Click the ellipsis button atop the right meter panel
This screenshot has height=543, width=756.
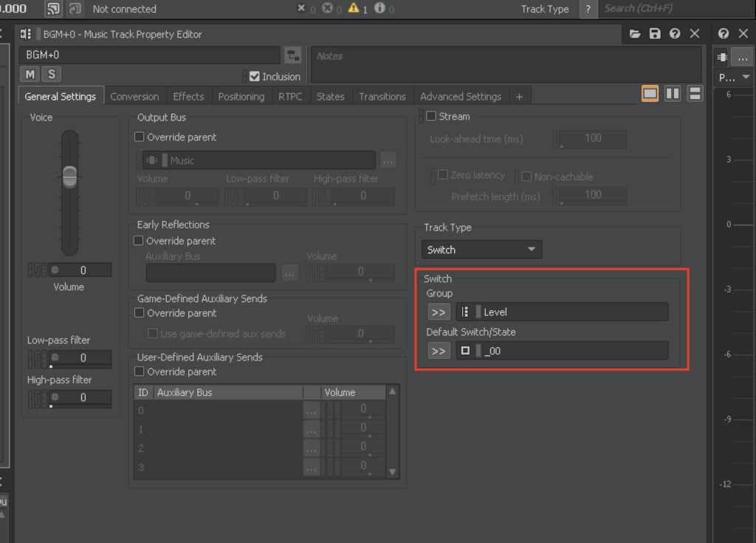[x=743, y=58]
